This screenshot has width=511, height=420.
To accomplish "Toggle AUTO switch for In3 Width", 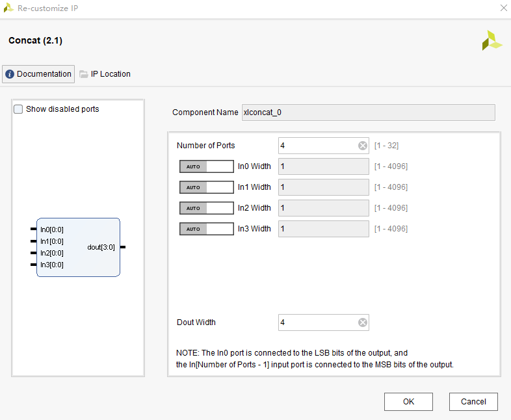I will 206,229.
